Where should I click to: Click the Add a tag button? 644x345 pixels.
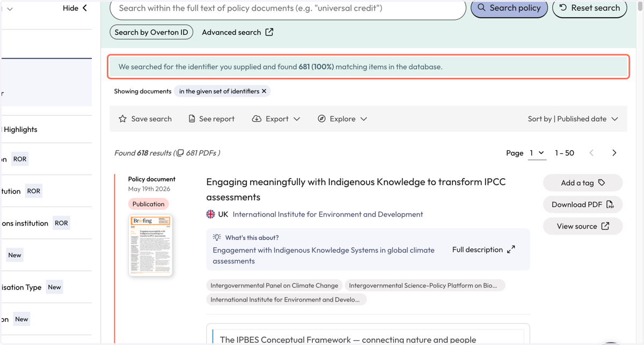pos(583,182)
